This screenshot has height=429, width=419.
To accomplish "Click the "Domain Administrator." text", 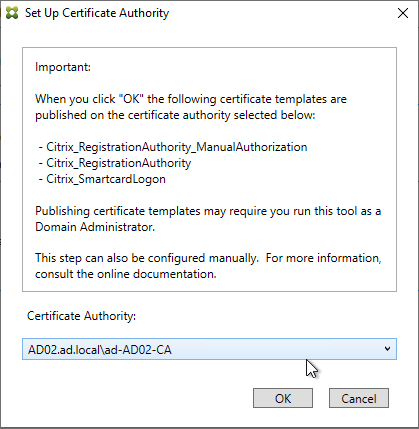I will click(95, 227).
